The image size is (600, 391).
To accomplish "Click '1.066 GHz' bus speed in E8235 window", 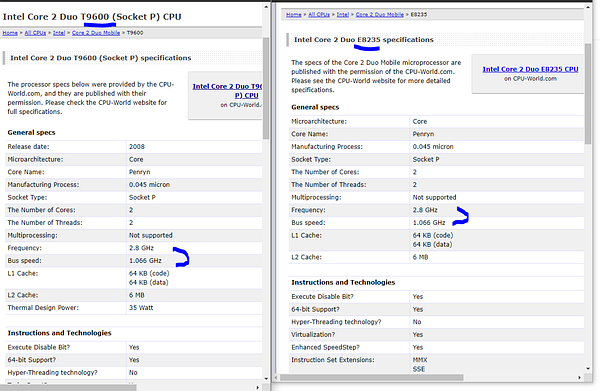I will [x=429, y=222].
